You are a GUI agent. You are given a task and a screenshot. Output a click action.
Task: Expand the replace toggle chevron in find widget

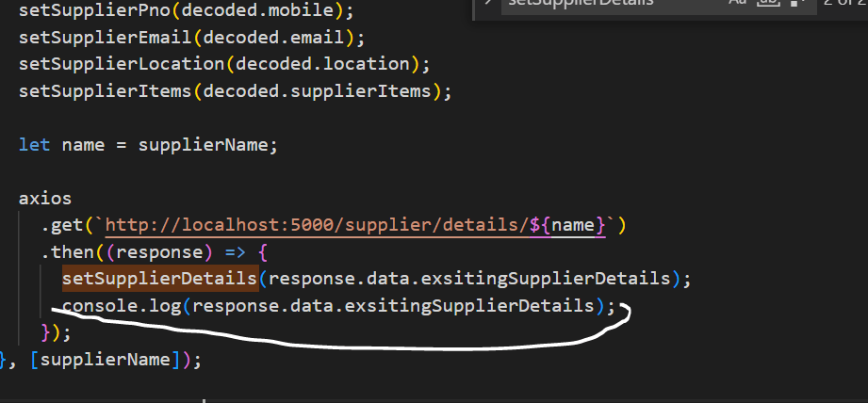[487, 3]
